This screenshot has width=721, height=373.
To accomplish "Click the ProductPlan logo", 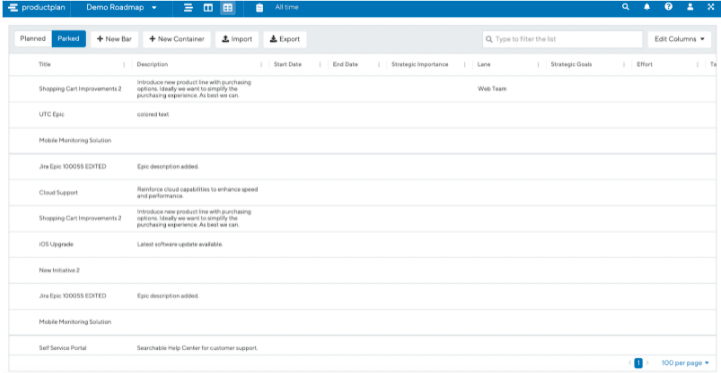I will [x=36, y=8].
